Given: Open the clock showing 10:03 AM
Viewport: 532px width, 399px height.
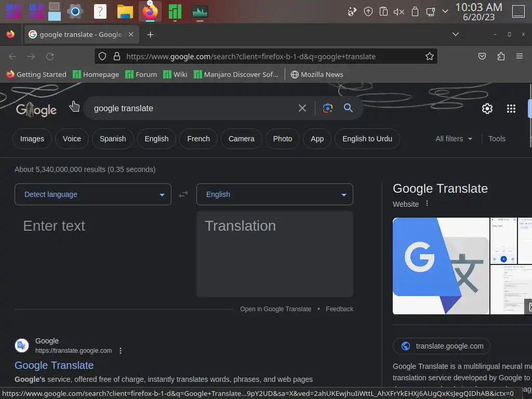Looking at the screenshot, I should 478,11.
